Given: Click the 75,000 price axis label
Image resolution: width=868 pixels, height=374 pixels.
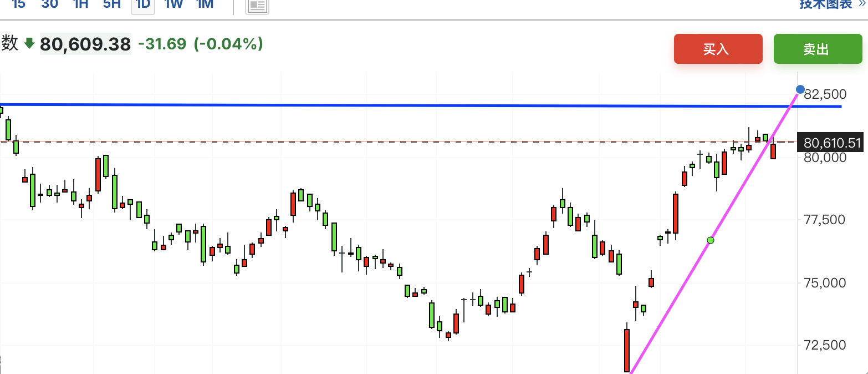Looking at the screenshot, I should point(825,282).
